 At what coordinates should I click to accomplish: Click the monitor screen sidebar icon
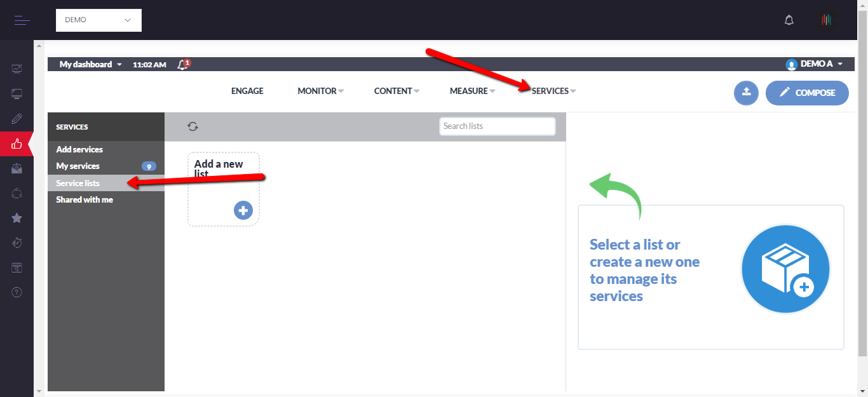tap(17, 94)
